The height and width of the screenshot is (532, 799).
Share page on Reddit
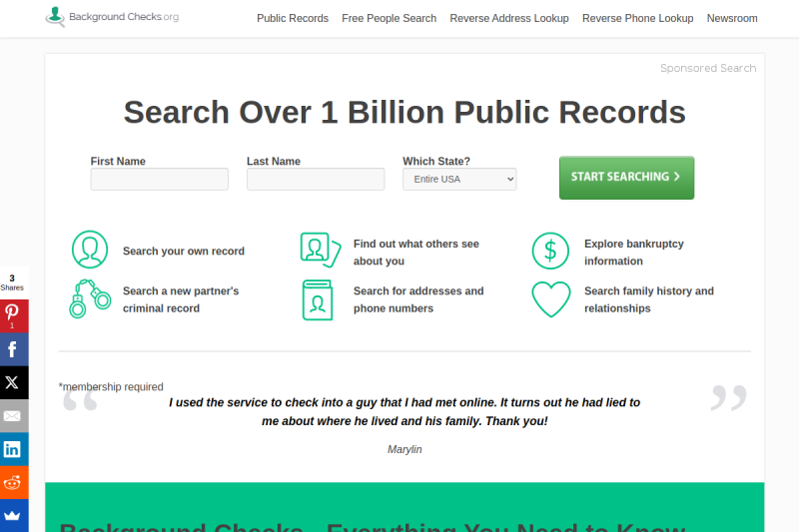click(x=14, y=482)
